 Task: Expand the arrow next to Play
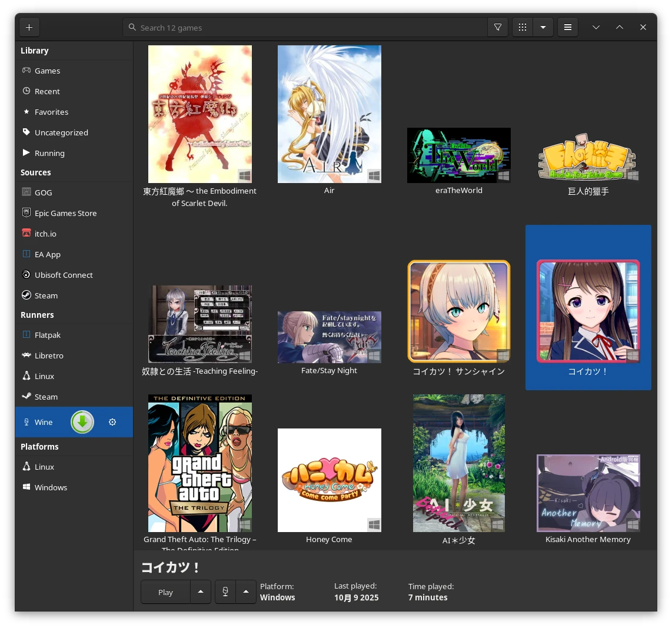pos(201,592)
